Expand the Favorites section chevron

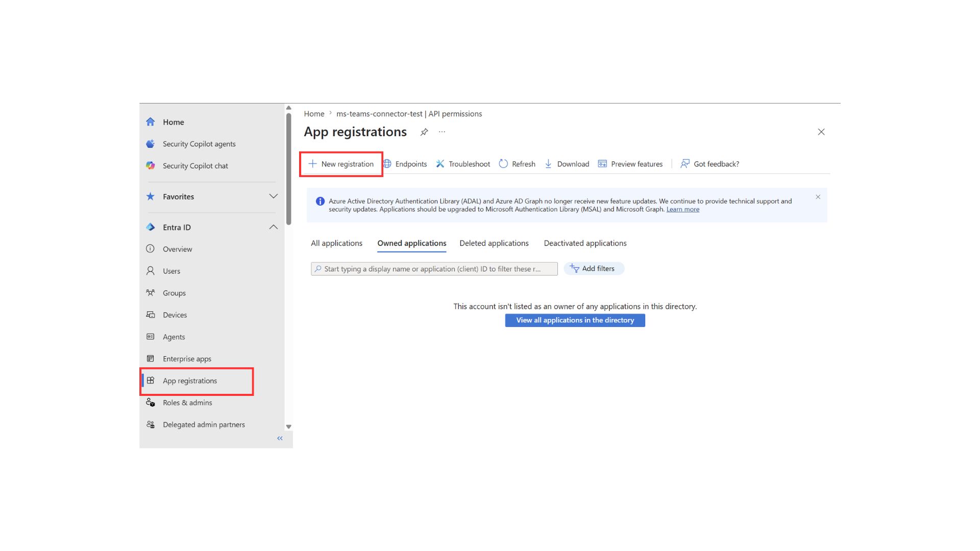(274, 196)
